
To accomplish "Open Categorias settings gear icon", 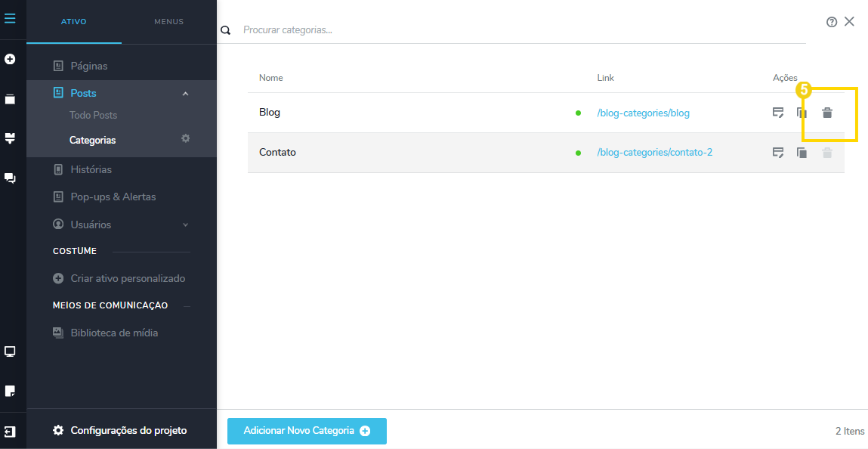I will click(185, 138).
